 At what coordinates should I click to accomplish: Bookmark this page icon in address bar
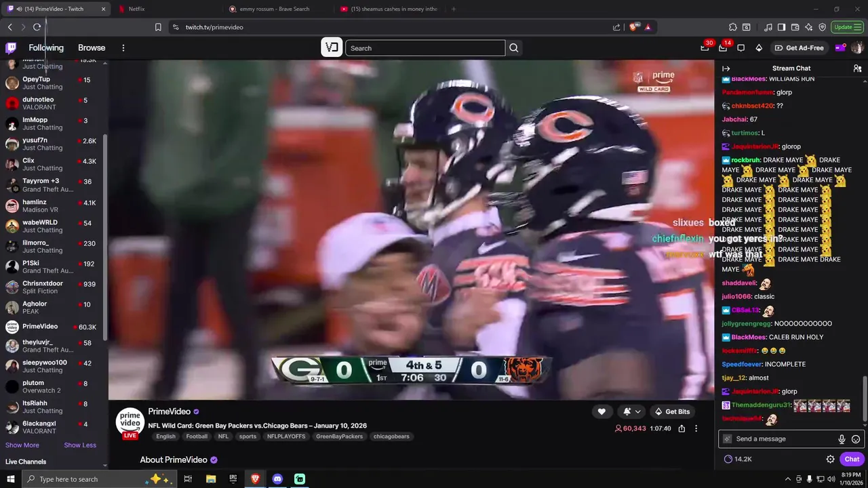coord(158,27)
